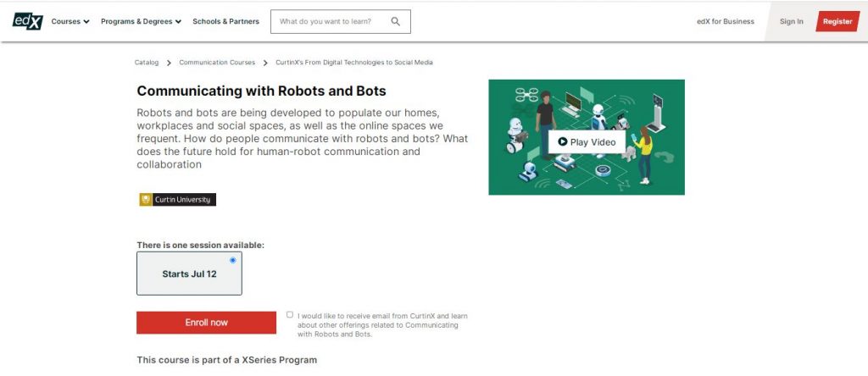Viewport: 868px width, 376px height.
Task: Select the Starts Jul 12 session card
Action: click(x=189, y=274)
